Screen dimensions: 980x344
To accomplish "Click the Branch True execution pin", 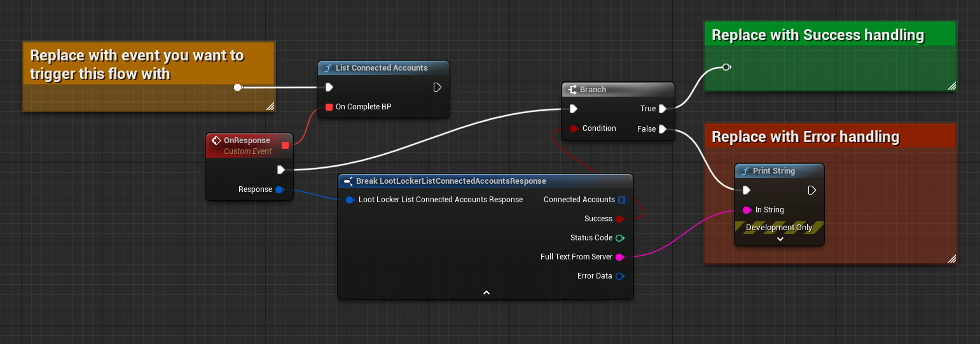I will coord(663,109).
